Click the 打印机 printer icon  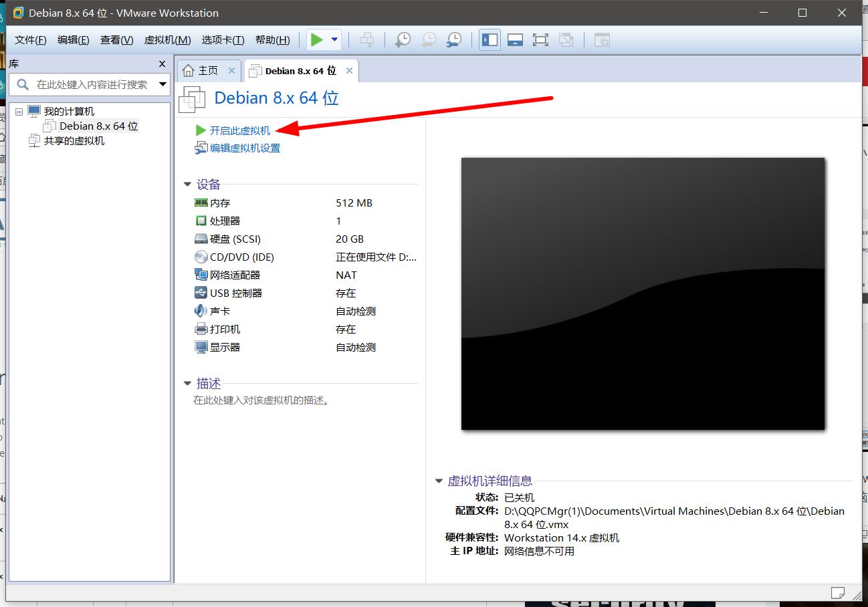(x=201, y=329)
